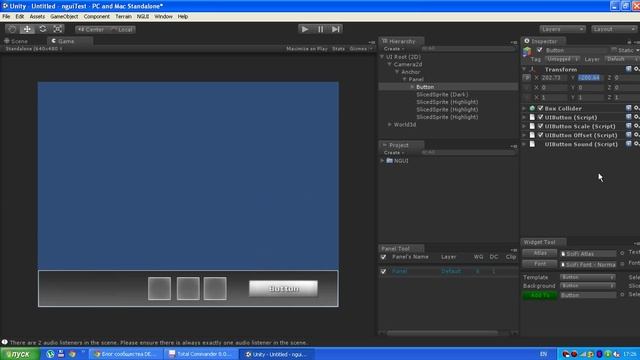Toggle the Stats overlay button
Viewport: 640px width, 360px height.
click(338, 49)
